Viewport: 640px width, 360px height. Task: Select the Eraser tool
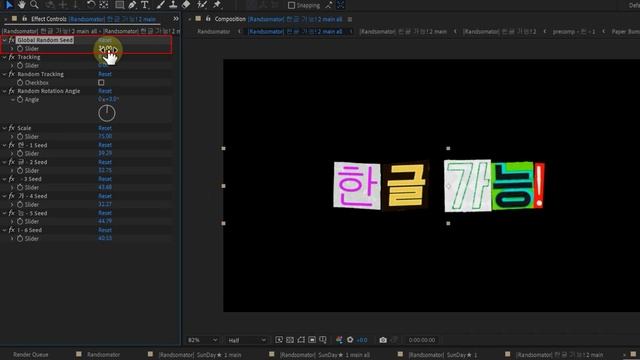[x=186, y=5]
